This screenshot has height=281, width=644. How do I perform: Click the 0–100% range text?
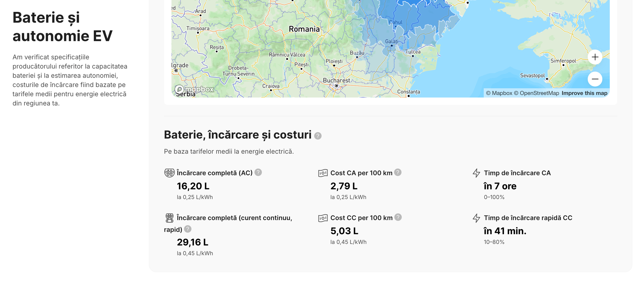pyautogui.click(x=494, y=197)
